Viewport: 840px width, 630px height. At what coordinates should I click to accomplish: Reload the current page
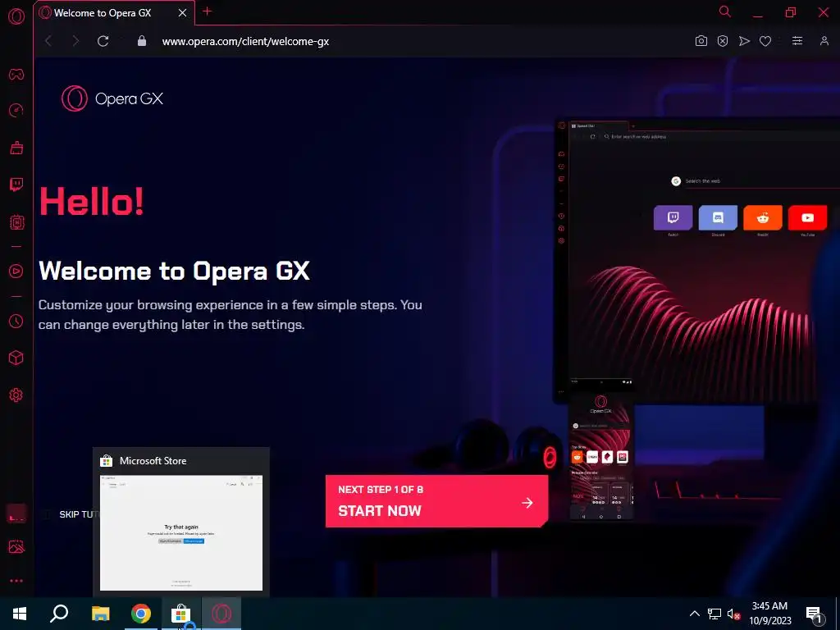point(103,41)
